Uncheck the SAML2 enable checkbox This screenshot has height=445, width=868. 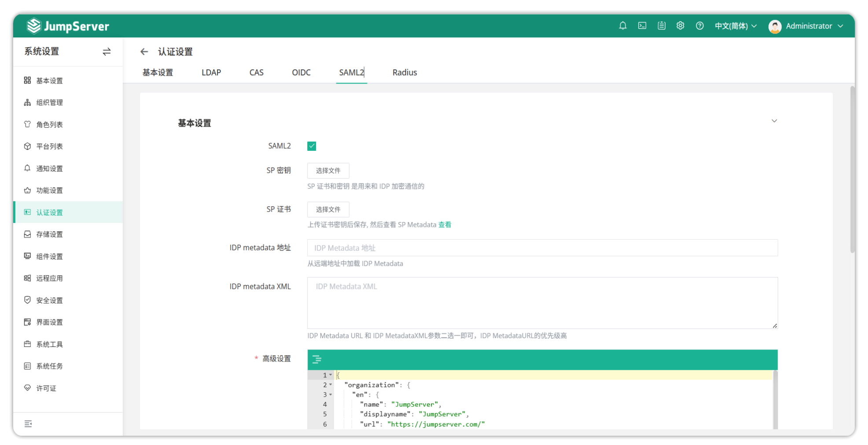pyautogui.click(x=312, y=146)
